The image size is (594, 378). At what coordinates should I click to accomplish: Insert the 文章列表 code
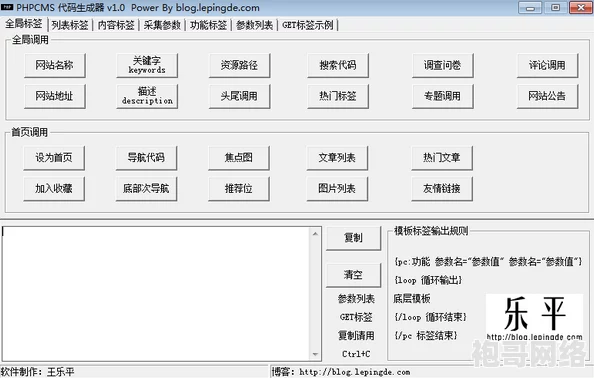pyautogui.click(x=337, y=158)
